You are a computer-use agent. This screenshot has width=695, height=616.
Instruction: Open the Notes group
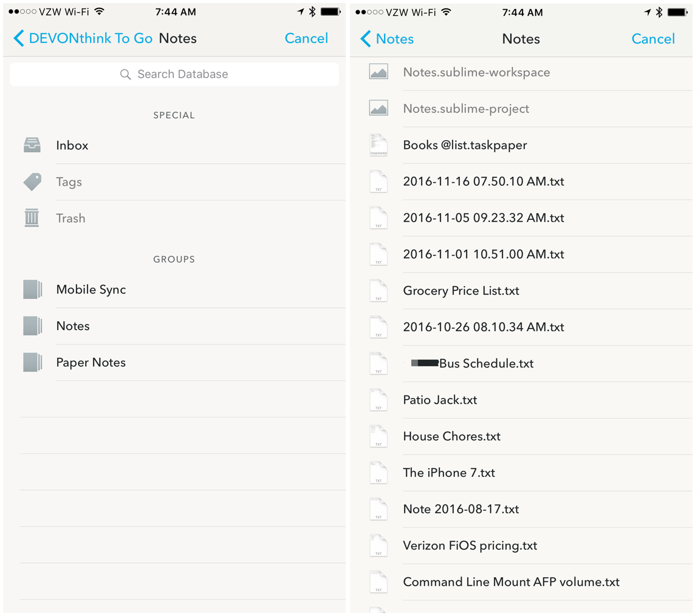(174, 326)
